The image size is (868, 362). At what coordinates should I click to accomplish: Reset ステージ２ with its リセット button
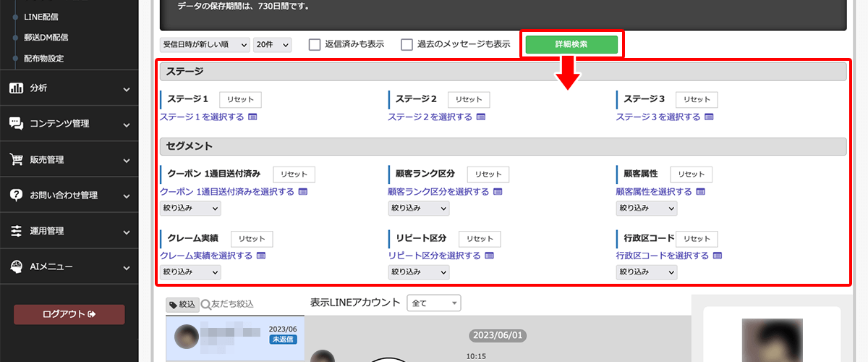pos(469,99)
